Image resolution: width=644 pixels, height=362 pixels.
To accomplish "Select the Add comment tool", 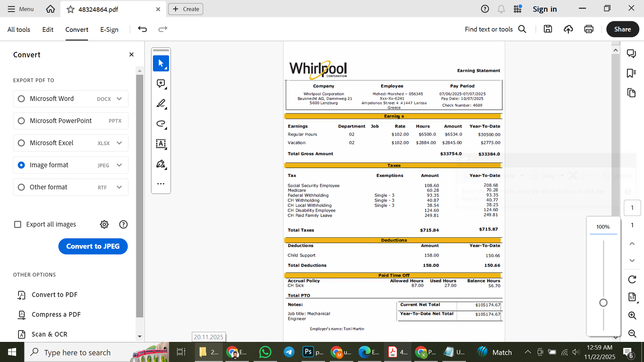I will pos(161,83).
